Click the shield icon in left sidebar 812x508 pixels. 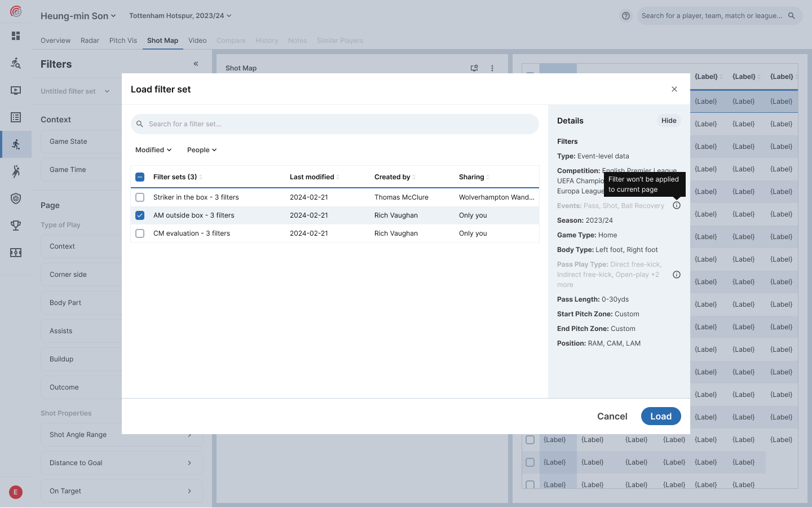pos(16,198)
